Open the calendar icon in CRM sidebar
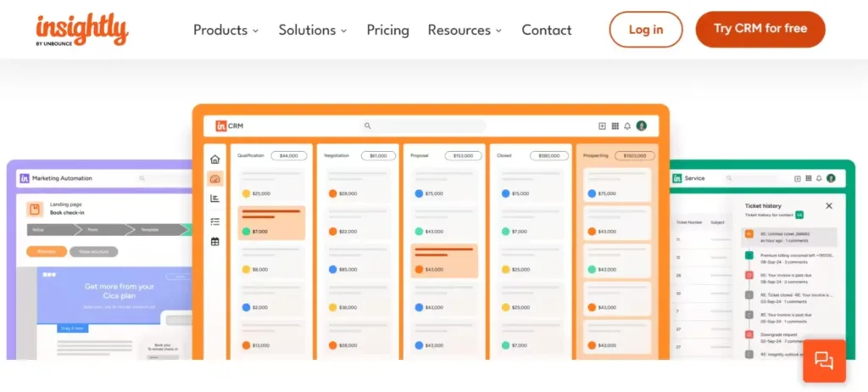868x392 pixels. coord(215,242)
